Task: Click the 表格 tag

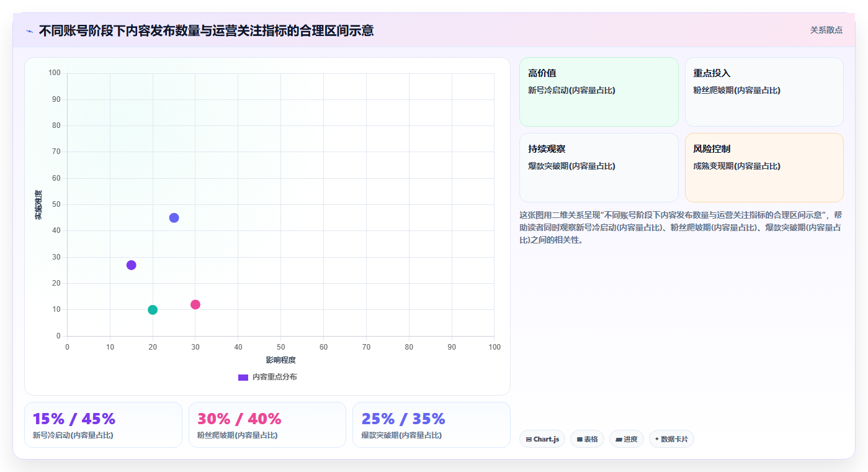Action: tap(587, 439)
